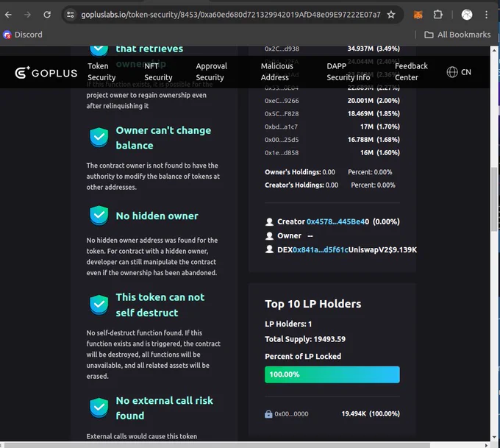Reload the page with the refresh icon

[x=47, y=15]
